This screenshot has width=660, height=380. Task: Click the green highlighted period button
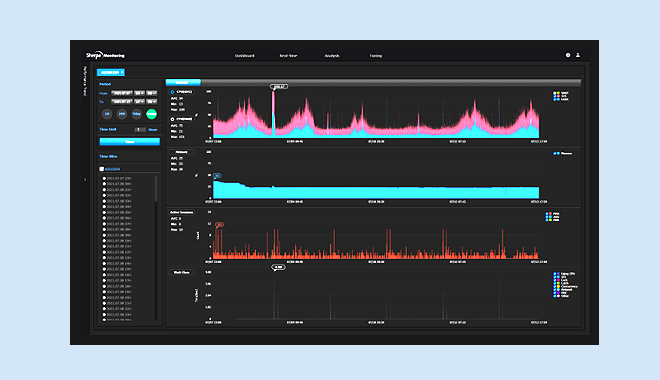click(152, 114)
